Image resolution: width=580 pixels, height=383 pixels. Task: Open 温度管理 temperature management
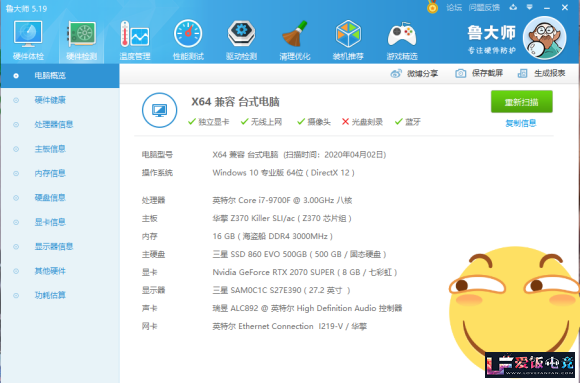135,40
